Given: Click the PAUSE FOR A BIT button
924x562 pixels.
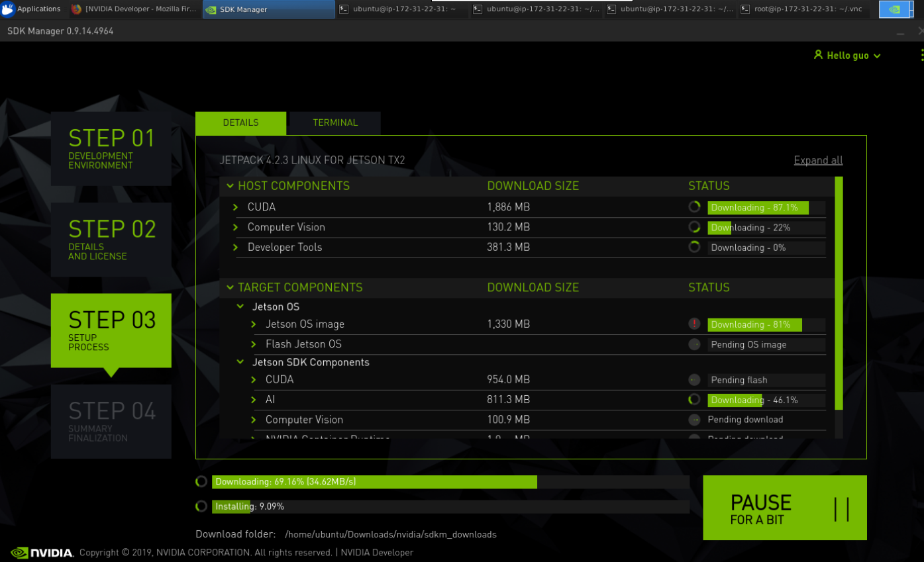Looking at the screenshot, I should click(785, 508).
